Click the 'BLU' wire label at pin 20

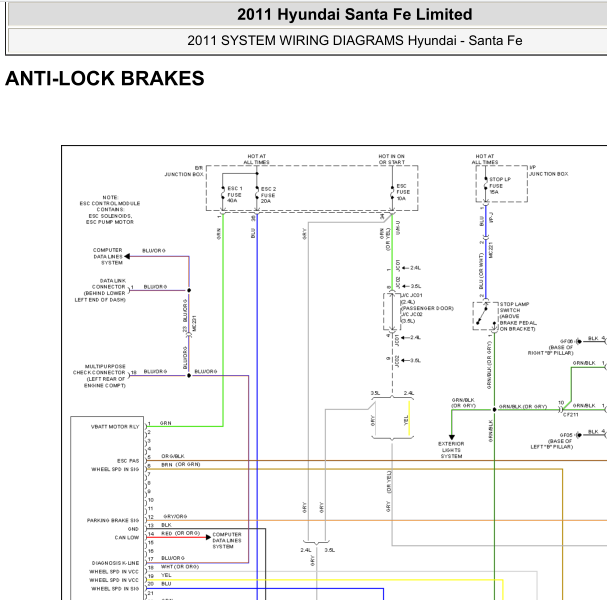point(166,584)
